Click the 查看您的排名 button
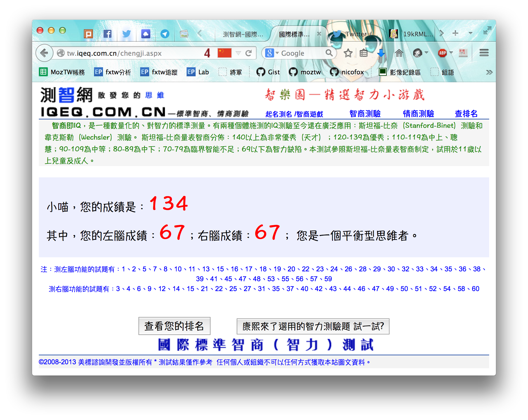528x420 pixels. [174, 326]
